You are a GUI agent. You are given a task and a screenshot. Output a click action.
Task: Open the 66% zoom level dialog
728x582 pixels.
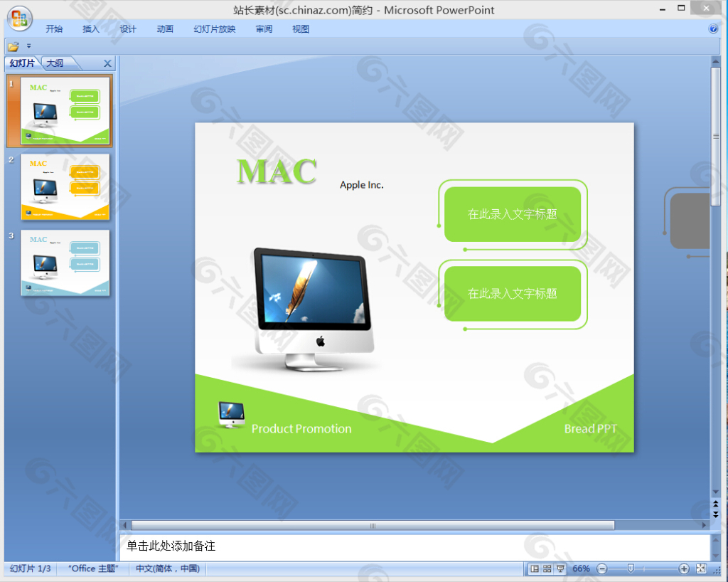(x=581, y=569)
